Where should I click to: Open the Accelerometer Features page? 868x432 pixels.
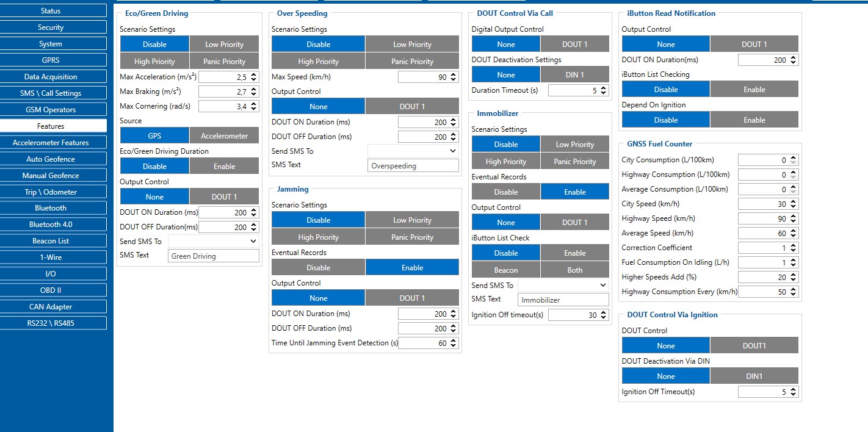point(51,142)
